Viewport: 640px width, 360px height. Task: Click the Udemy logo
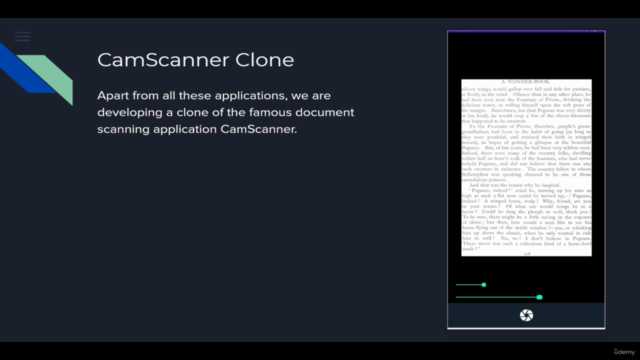tap(624, 351)
